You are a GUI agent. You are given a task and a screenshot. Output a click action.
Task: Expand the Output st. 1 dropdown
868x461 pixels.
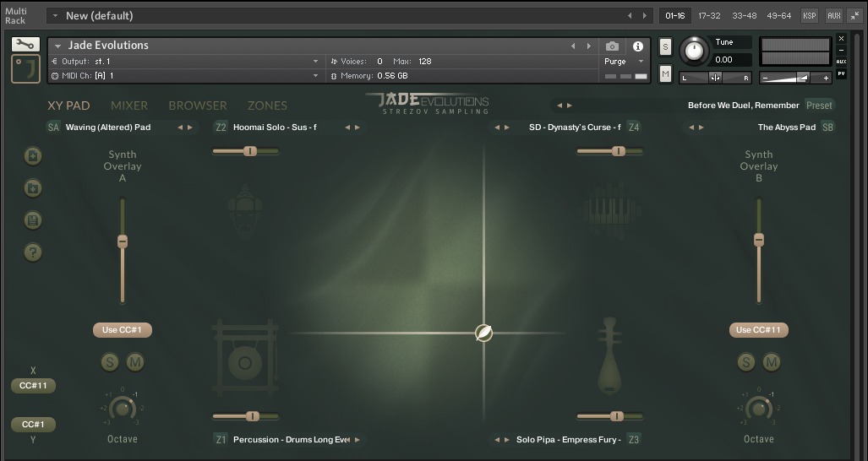(x=315, y=62)
